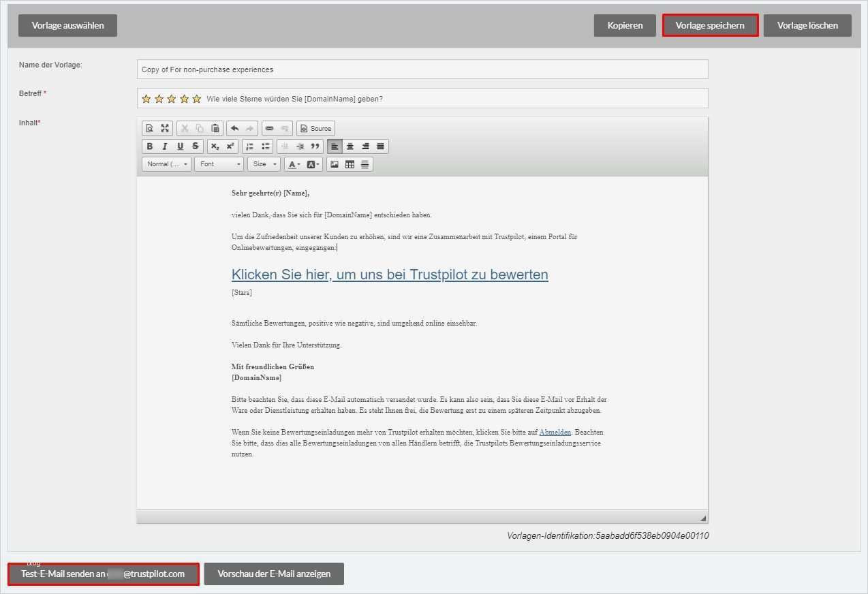Click the Decrease Indent icon
The width and height of the screenshot is (868, 594).
point(285,146)
